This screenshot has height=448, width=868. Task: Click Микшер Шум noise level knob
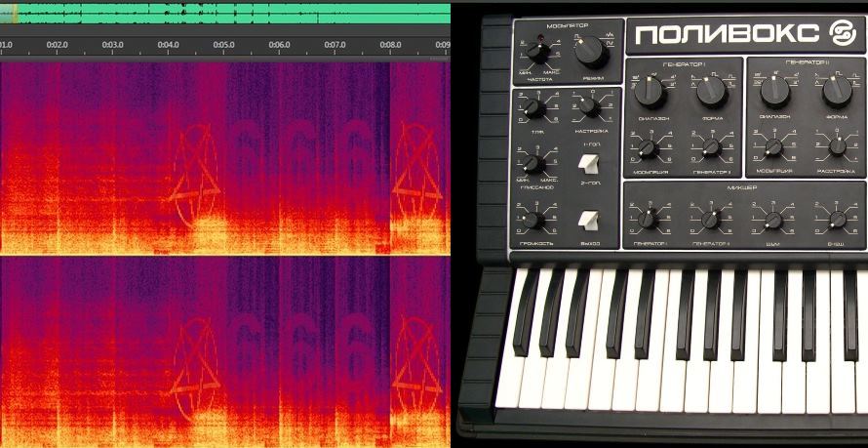click(x=773, y=221)
